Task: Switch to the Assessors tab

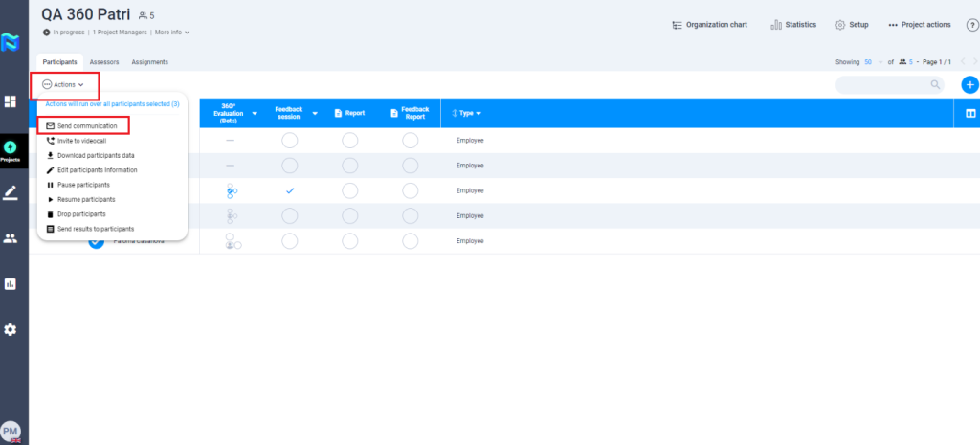Action: 104,62
